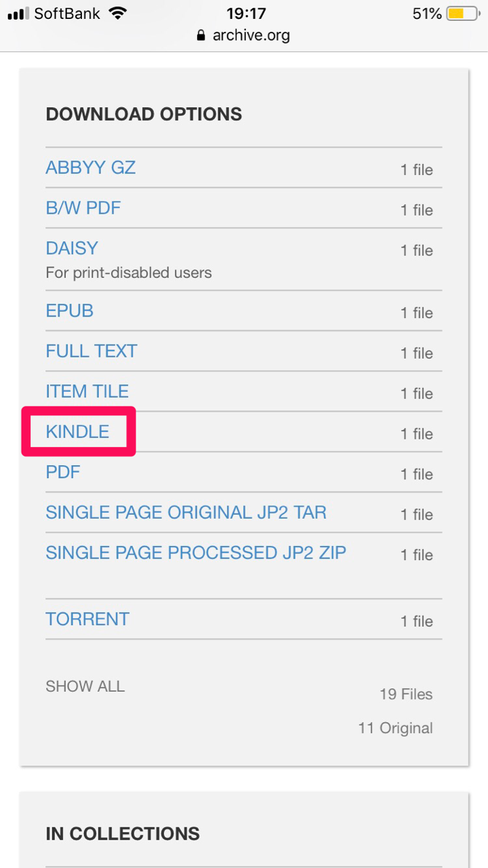
Task: Open the ABBYY GZ download link
Action: pyautogui.click(x=91, y=167)
